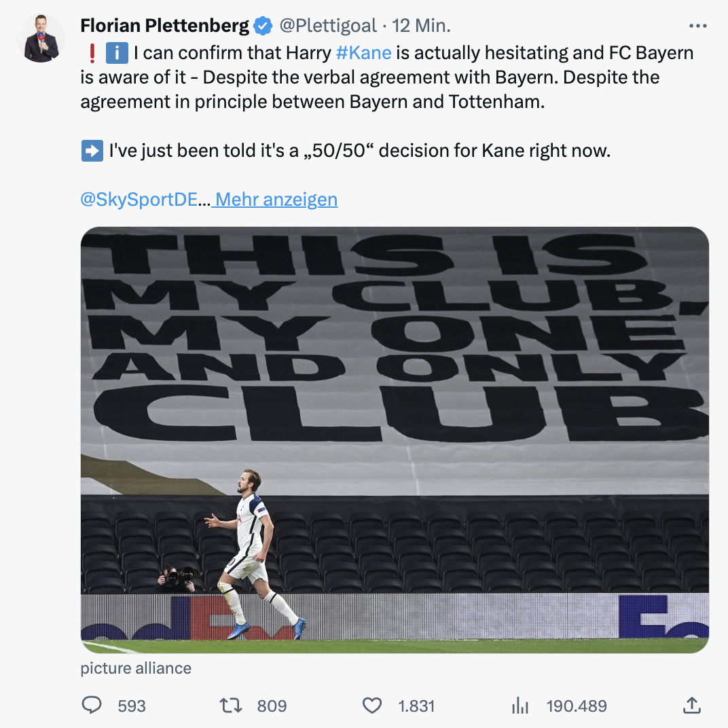Click the Florian Plettenberg display name
This screenshot has width=728, height=728.
click(164, 26)
